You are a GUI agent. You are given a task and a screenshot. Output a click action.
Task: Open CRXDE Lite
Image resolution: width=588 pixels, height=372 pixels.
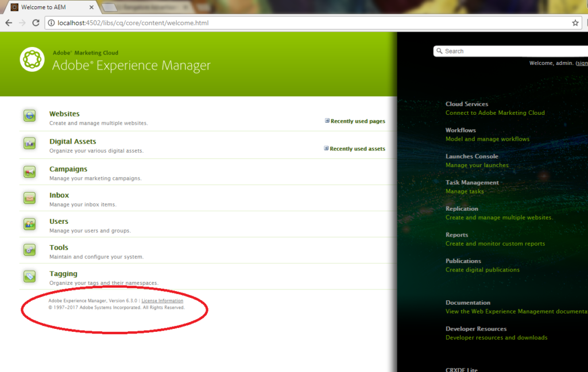point(462,369)
